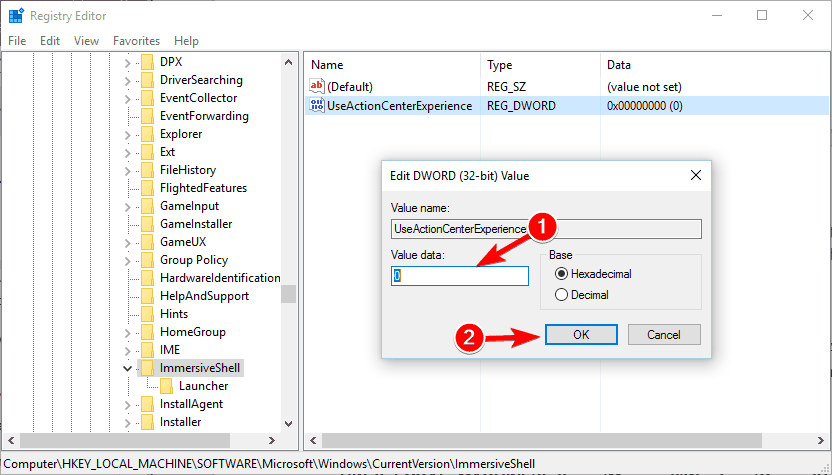Click the tree pane horizontal scrollbar thumb
Screen dimensions: 832x475
point(125,441)
